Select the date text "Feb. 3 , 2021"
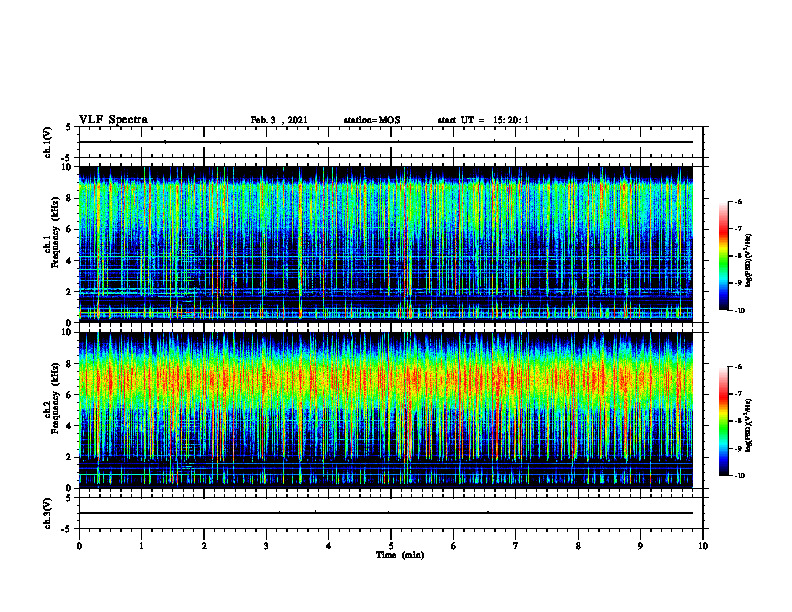The width and height of the screenshot is (792, 612). (x=279, y=120)
